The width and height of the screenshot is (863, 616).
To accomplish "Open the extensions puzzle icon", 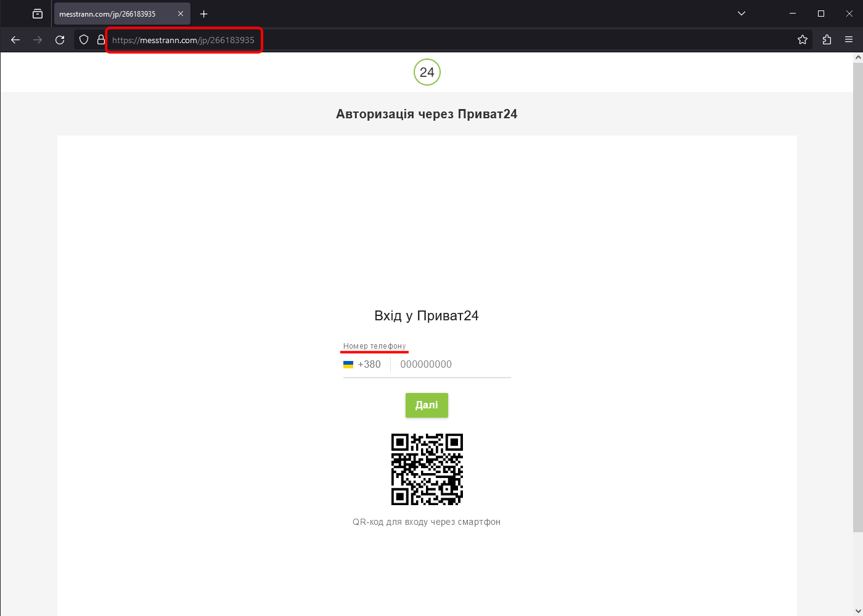I will click(827, 40).
